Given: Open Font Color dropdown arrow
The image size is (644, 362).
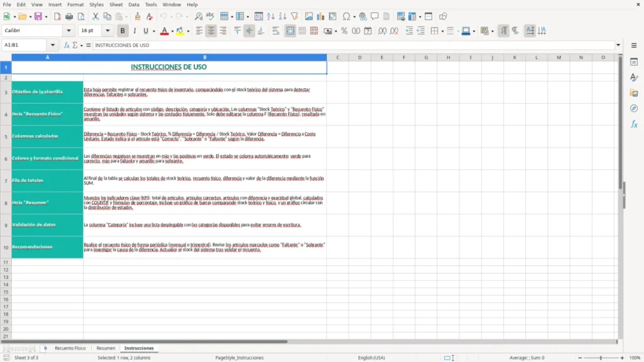Looking at the screenshot, I should coord(172,31).
